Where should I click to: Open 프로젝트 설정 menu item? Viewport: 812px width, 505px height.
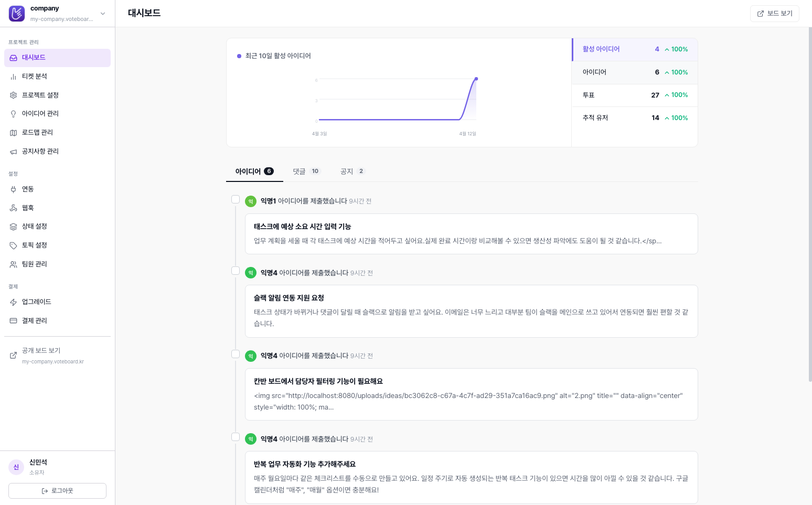(57, 95)
